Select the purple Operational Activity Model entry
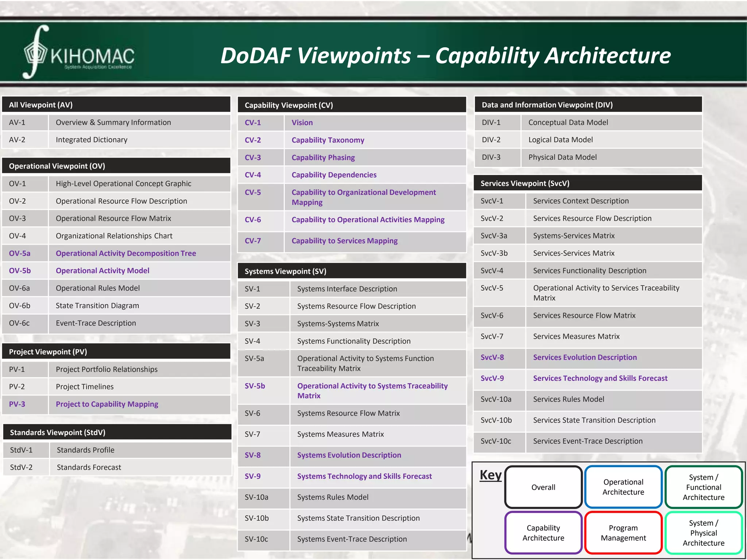 click(102, 271)
